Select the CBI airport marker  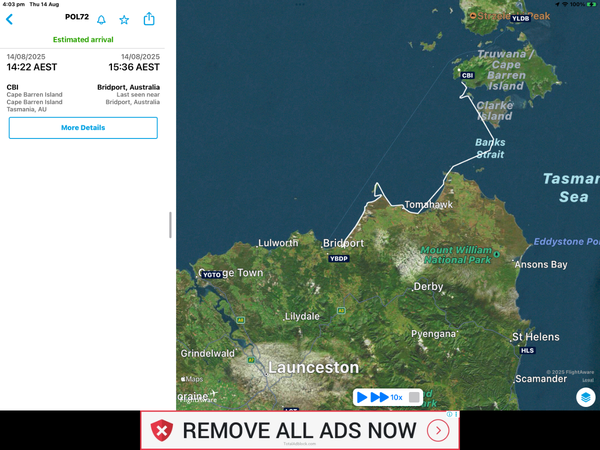point(467,75)
